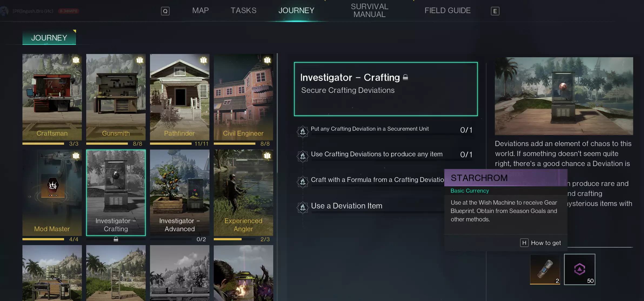This screenshot has height=301, width=644.
Task: Open the TASKS tab
Action: (243, 11)
